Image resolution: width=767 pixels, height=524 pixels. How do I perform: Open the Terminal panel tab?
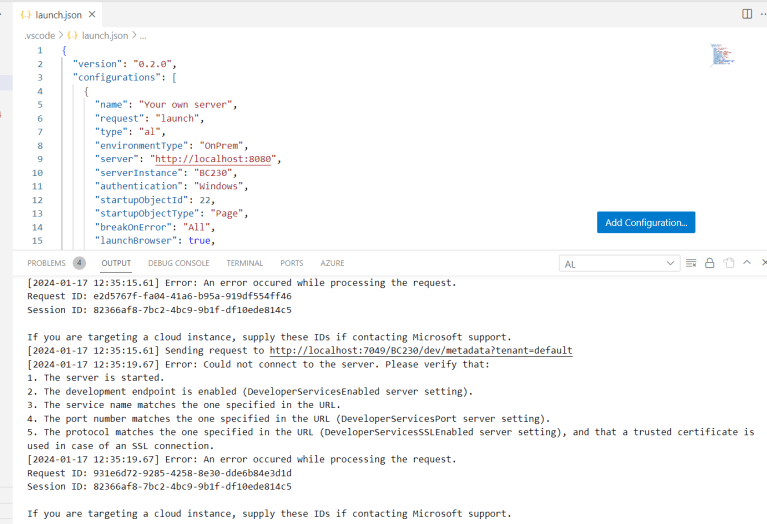pos(245,263)
